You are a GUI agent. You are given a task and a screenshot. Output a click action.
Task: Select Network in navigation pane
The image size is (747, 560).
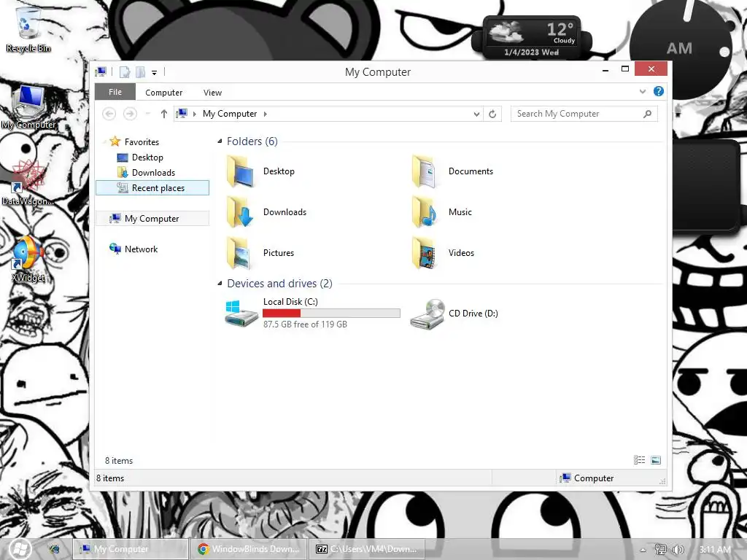[141, 249]
